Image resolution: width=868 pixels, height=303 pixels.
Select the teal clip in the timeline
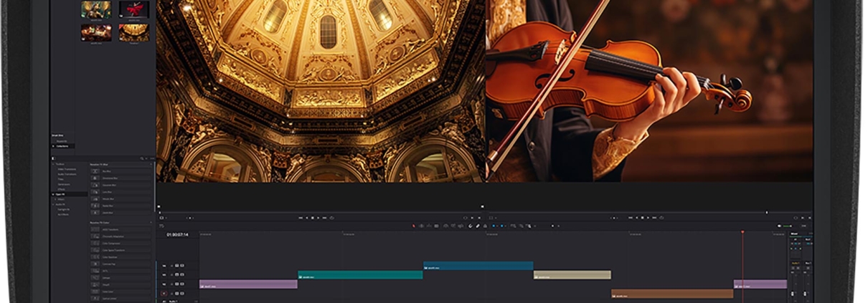(360, 275)
